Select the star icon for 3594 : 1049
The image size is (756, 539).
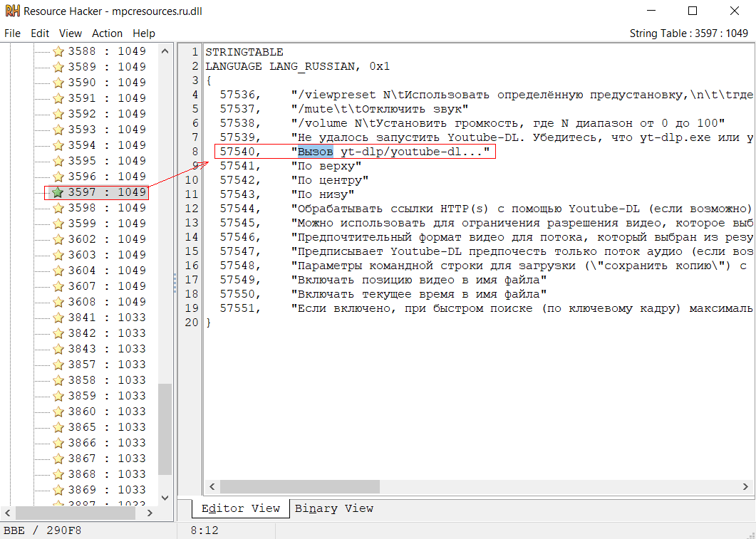58,145
